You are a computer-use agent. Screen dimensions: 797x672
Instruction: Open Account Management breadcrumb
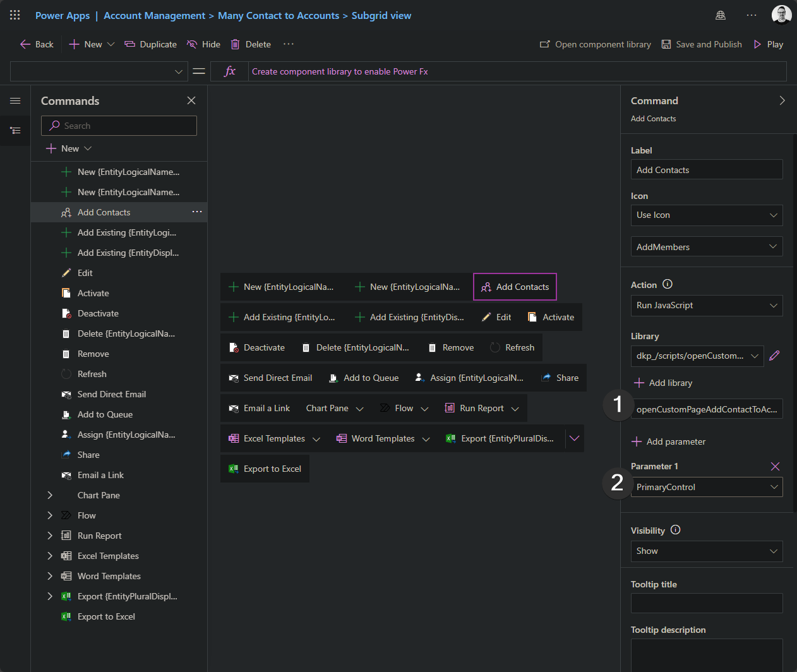click(154, 15)
